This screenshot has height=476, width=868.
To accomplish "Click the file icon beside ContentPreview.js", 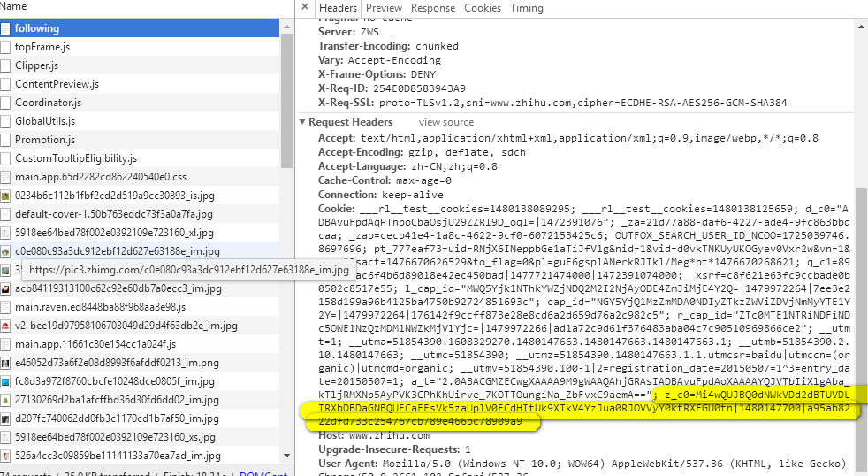I will (5, 84).
